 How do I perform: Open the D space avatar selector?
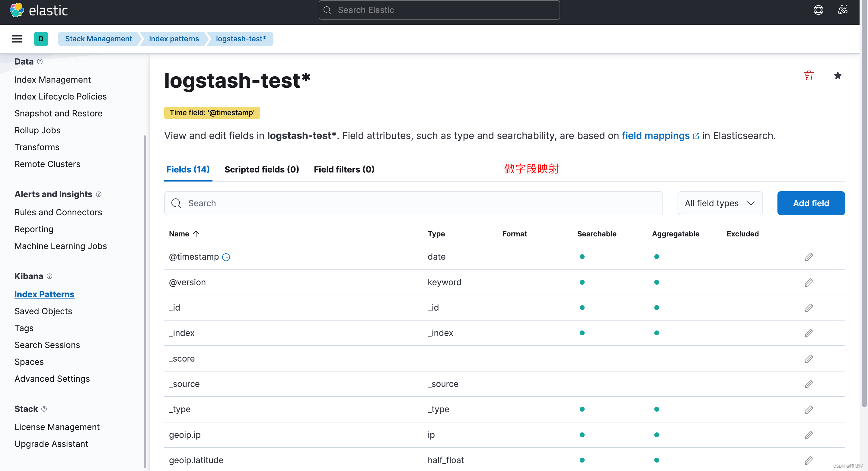tap(41, 39)
